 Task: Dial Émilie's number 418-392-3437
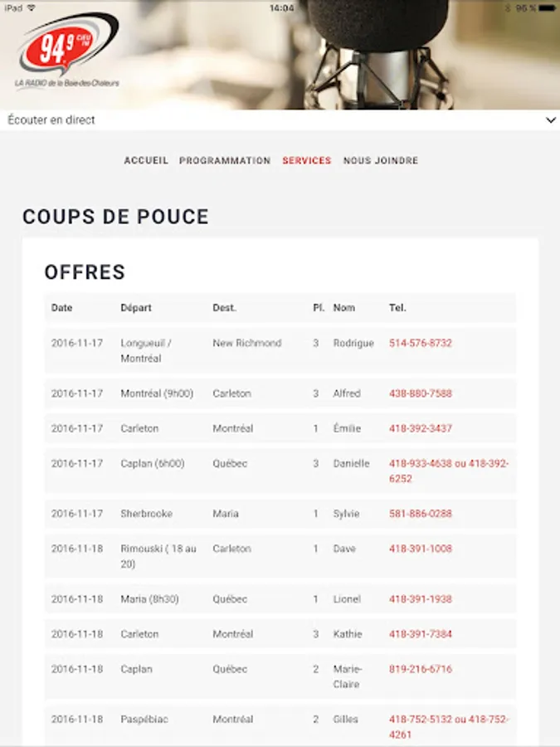tap(421, 428)
